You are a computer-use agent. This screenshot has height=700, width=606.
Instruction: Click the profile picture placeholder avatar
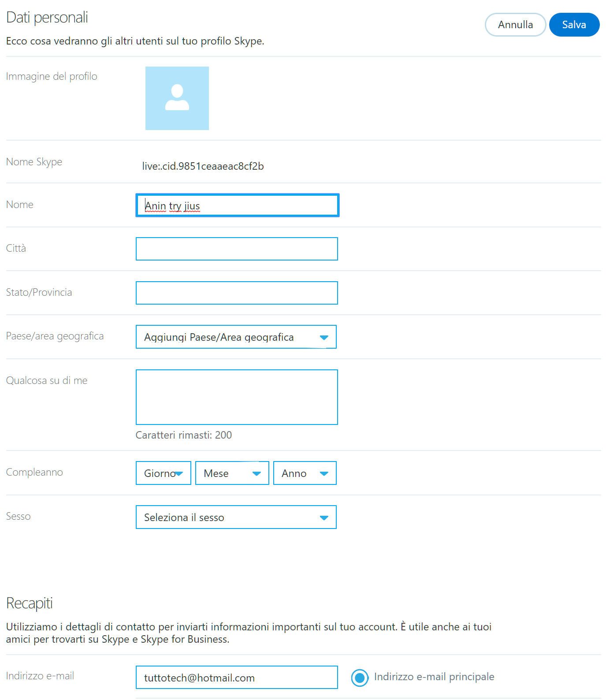(x=177, y=98)
